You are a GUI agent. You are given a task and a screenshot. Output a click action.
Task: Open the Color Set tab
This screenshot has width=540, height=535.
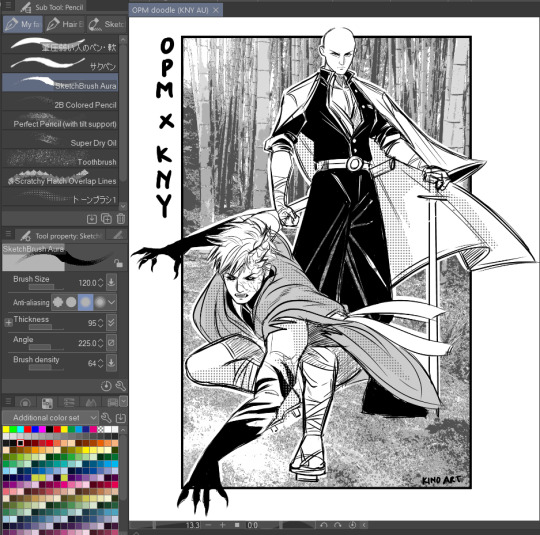click(47, 402)
